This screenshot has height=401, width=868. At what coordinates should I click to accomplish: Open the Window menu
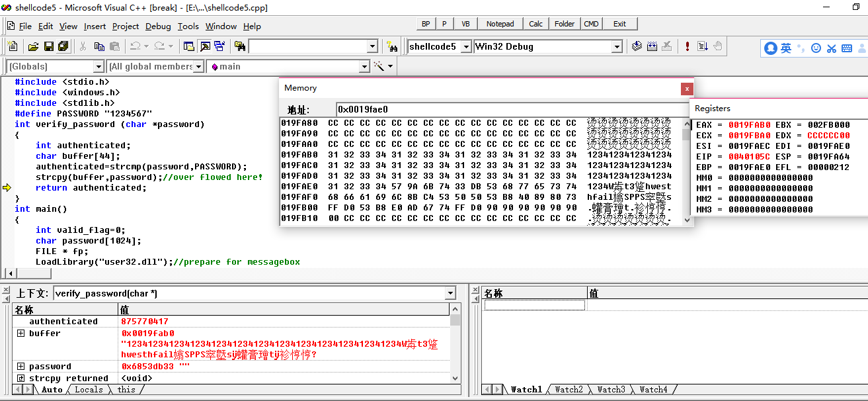click(221, 26)
